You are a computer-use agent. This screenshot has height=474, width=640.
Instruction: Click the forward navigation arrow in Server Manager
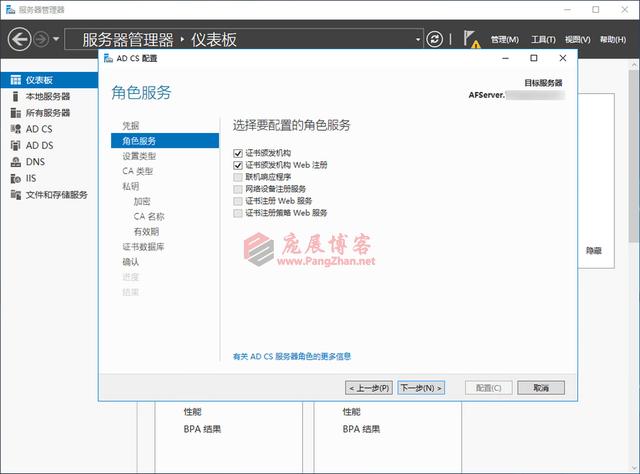point(41,40)
